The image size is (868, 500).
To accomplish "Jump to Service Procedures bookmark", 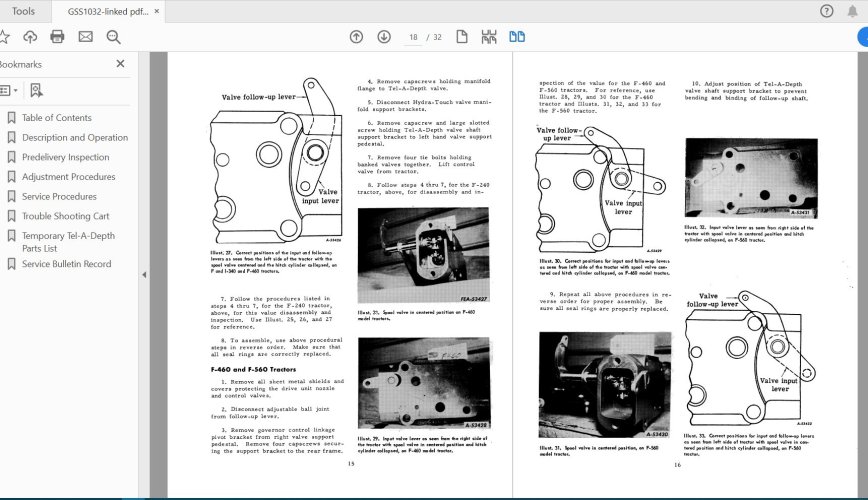I will coord(59,197).
